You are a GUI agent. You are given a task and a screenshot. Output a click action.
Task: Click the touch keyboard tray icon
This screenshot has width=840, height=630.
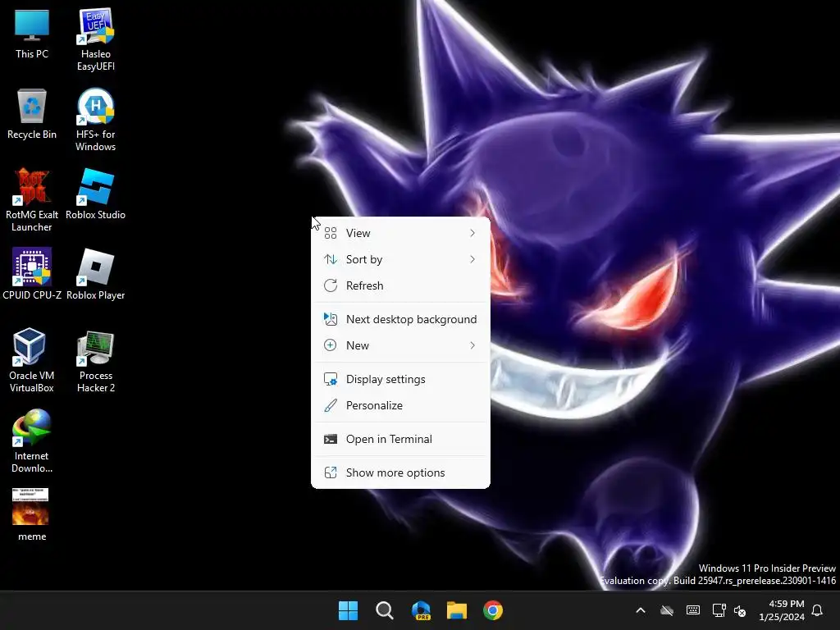click(x=692, y=610)
